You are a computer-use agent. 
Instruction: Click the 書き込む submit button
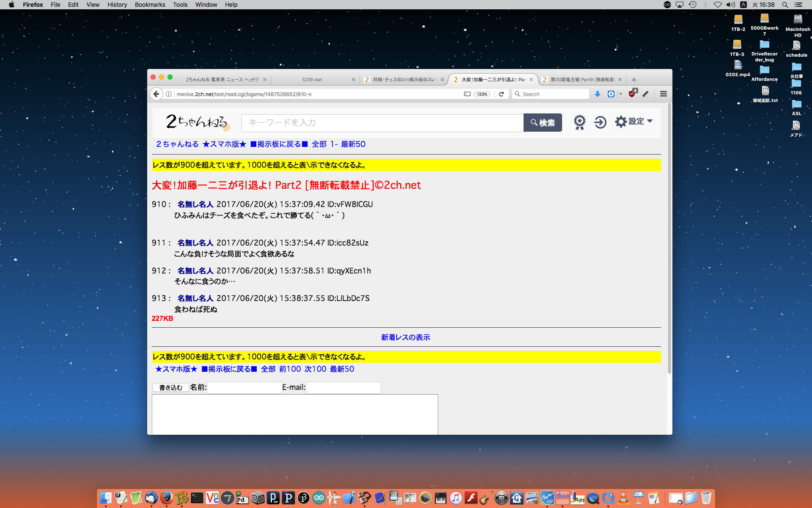[x=170, y=387]
